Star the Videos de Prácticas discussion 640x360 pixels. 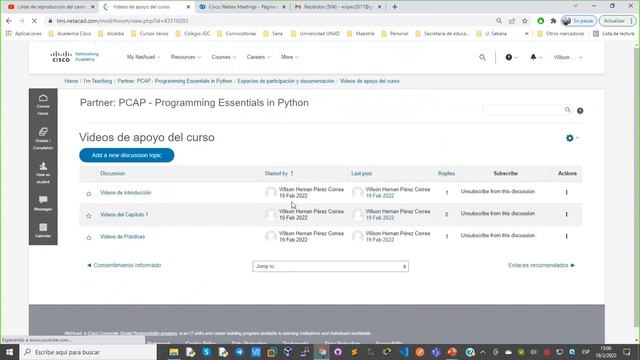(x=89, y=238)
